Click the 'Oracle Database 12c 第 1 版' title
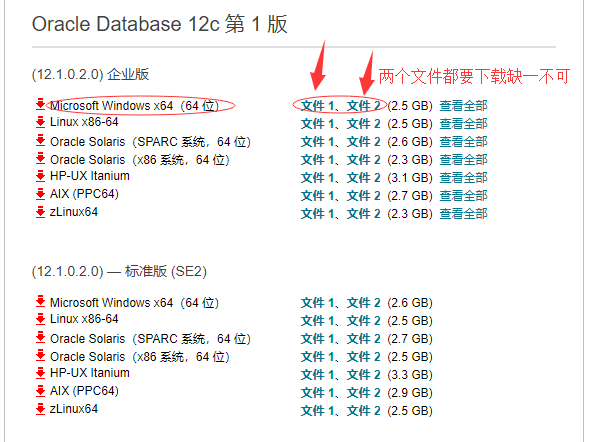This screenshot has height=442, width=591. (160, 24)
